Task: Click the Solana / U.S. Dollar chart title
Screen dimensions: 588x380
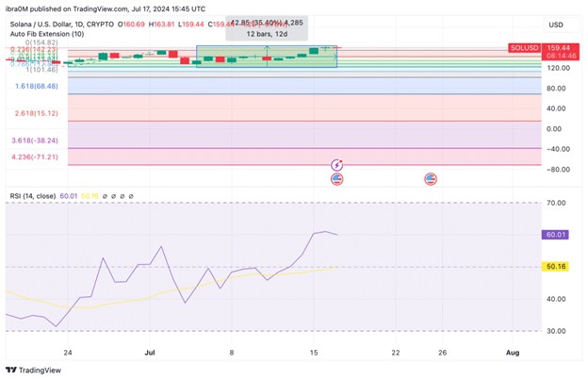Action: [x=62, y=25]
